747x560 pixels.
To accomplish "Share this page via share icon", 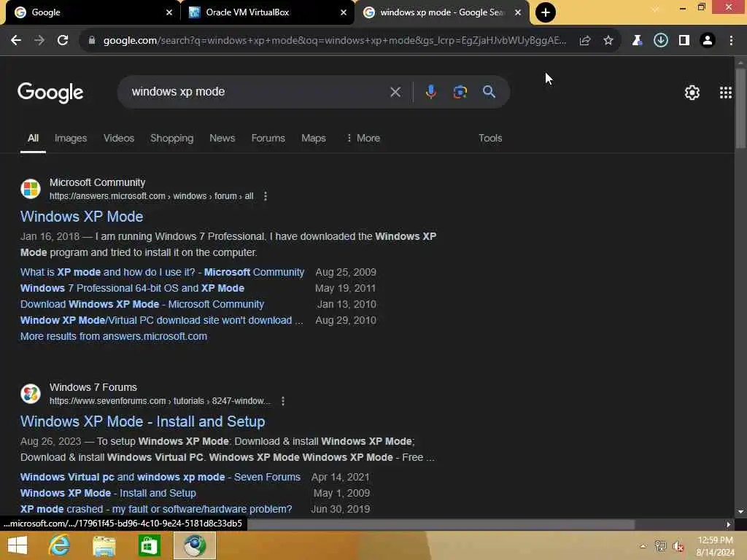I will click(x=585, y=41).
